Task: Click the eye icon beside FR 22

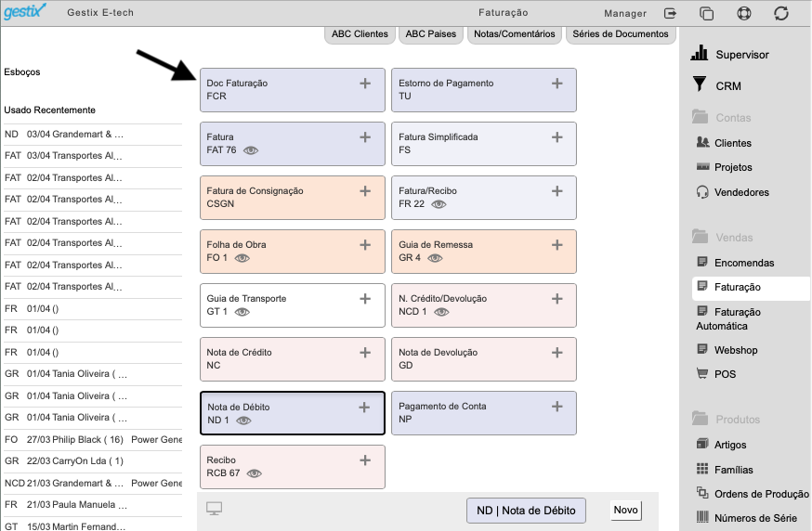Action: (439, 204)
